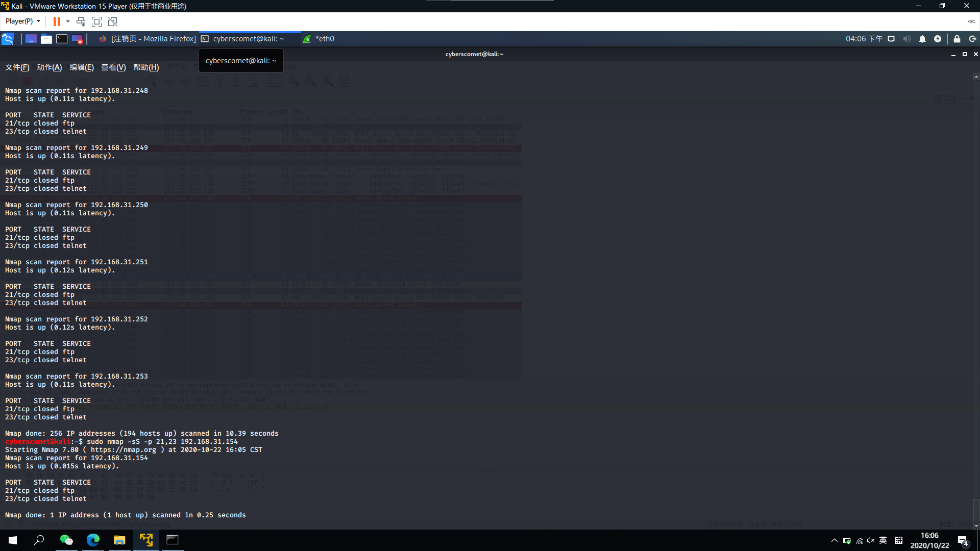This screenshot has width=980, height=551.
Task: Open the 文件(F) terminal menu
Action: pyautogui.click(x=17, y=67)
